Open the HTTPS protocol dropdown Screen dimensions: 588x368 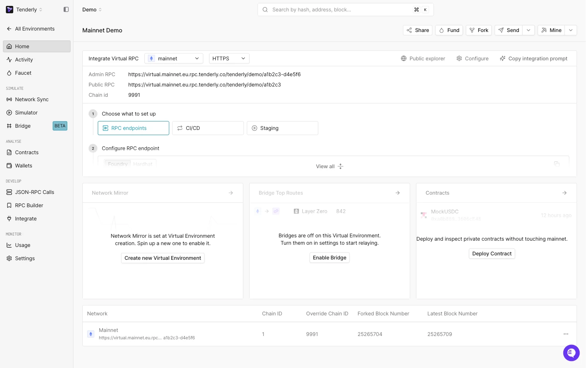pos(229,59)
